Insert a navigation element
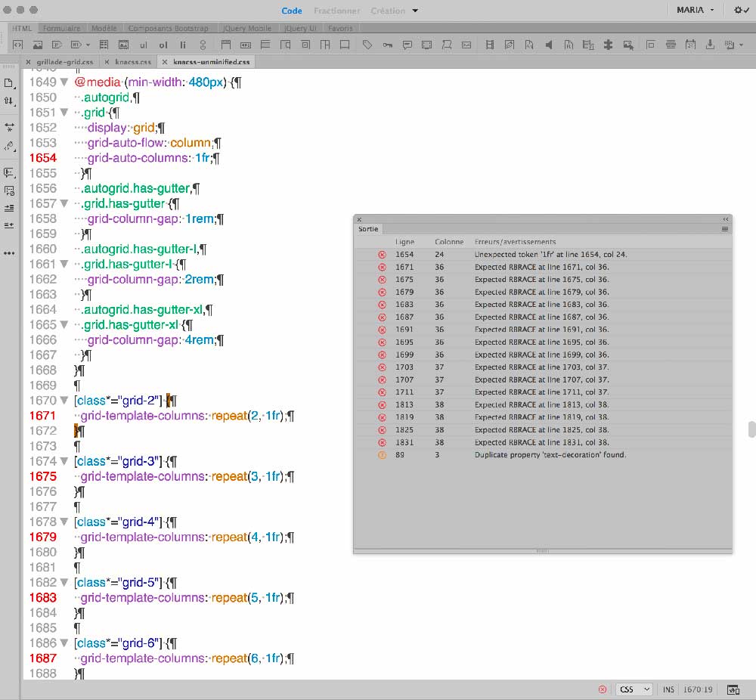Image resolution: width=756 pixels, height=700 pixels. coord(246,45)
